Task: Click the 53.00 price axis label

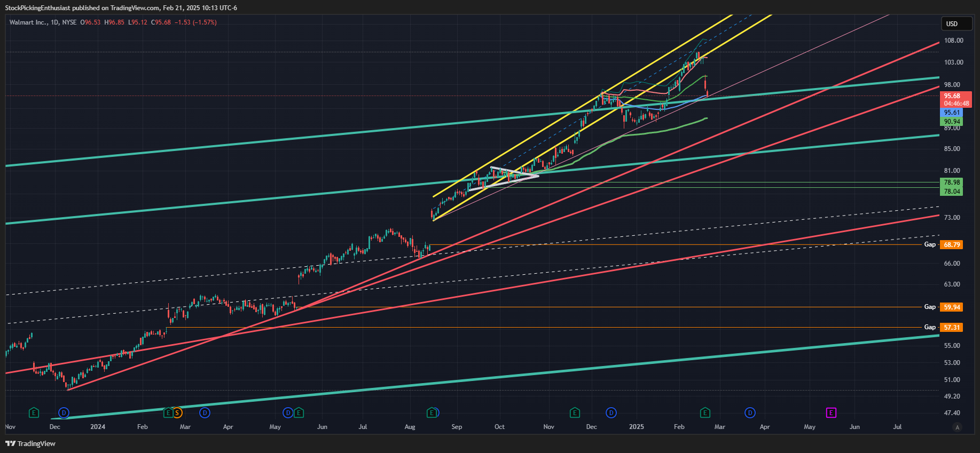Action: [952, 363]
